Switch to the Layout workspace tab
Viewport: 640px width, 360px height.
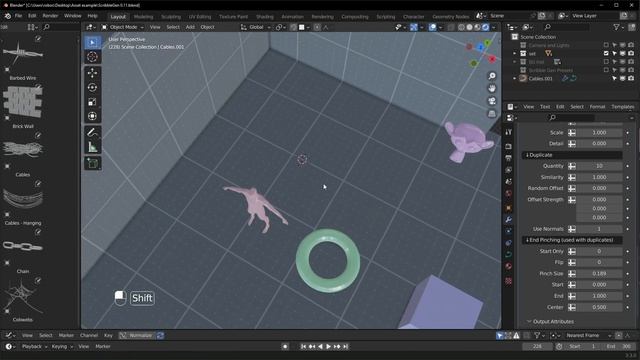(x=118, y=17)
